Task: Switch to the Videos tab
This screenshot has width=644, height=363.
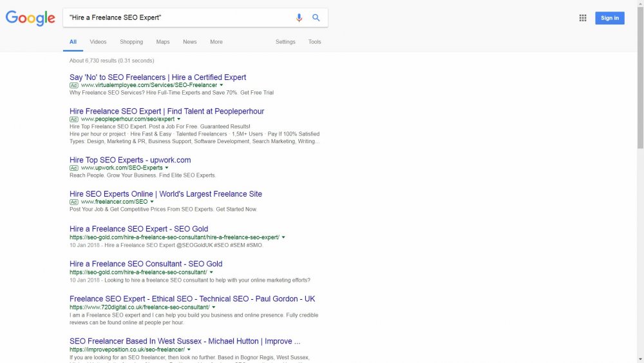Action: point(98,42)
